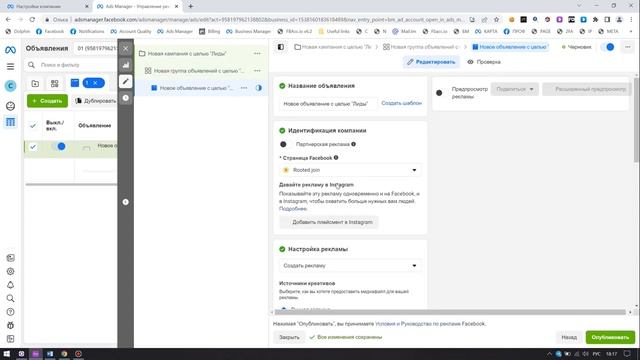Open account avatar with letter C
The image size is (640, 360).
coord(10,86)
